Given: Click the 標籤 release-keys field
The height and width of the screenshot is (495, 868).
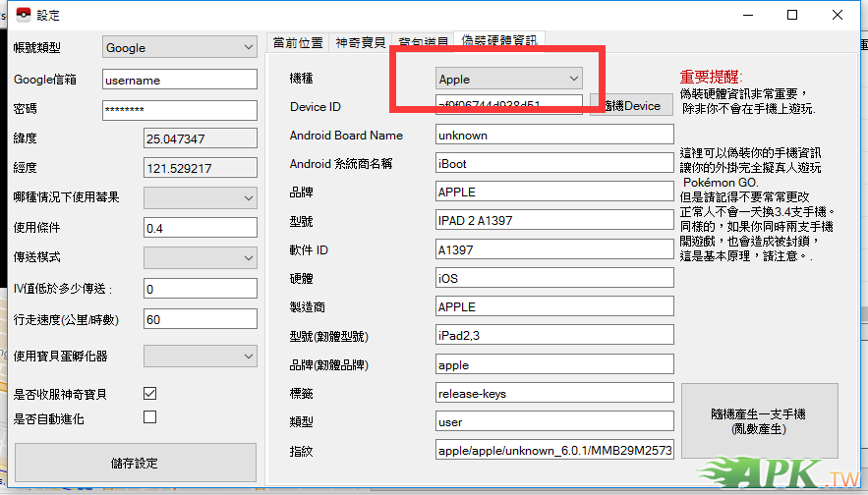Looking at the screenshot, I should tap(554, 393).
